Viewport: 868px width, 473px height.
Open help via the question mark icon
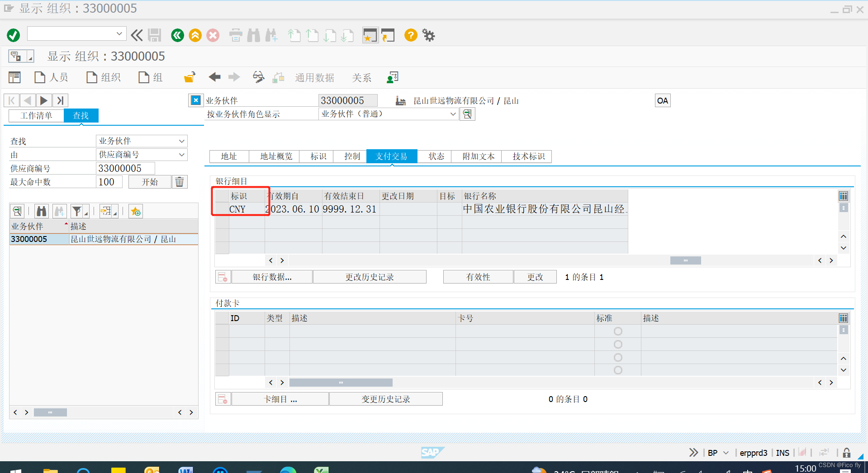point(410,35)
